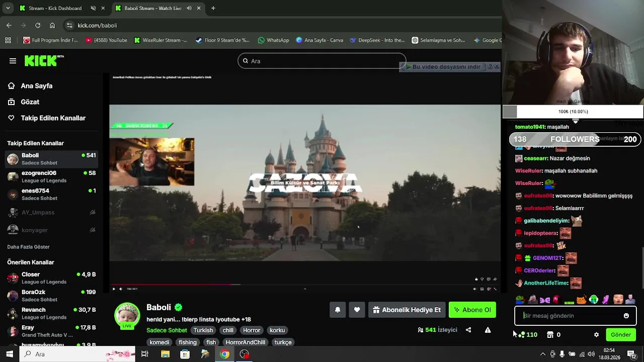Image resolution: width=644 pixels, height=362 pixels.
Task: Select the Horror tag
Action: pos(252,330)
